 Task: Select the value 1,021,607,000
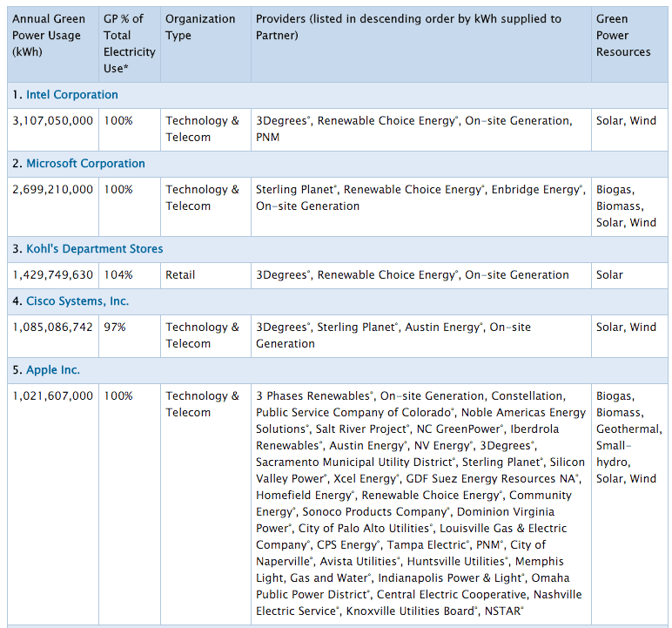53,396
